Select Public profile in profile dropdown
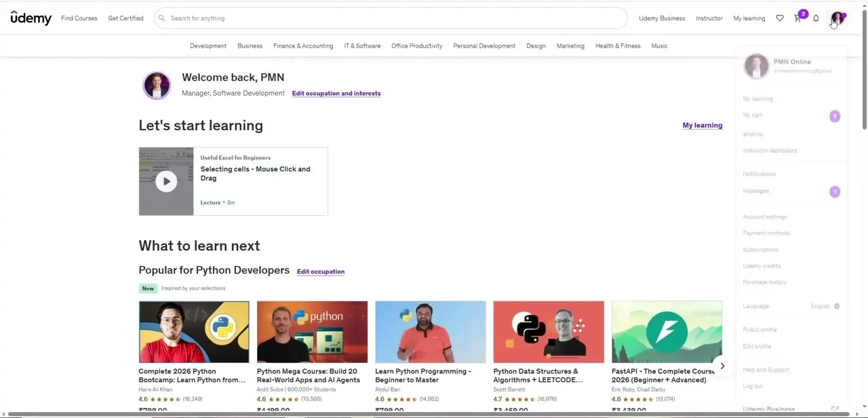The height and width of the screenshot is (418, 868). (759, 330)
